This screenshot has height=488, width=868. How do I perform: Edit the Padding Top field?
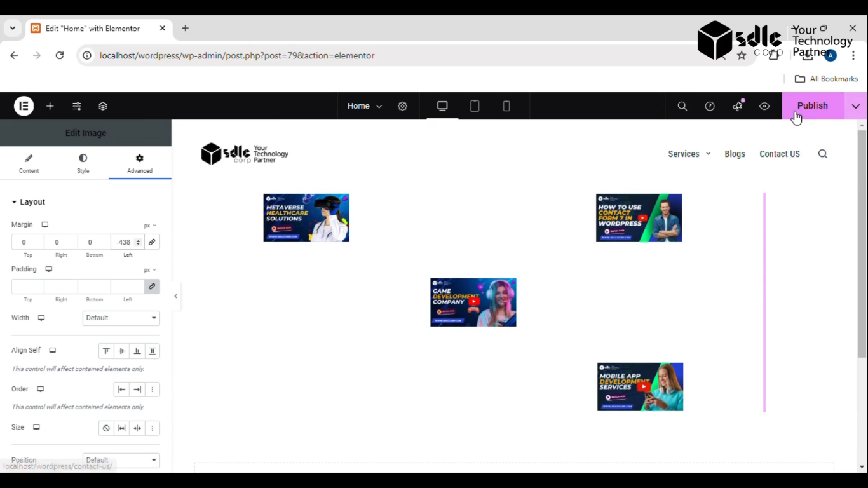pos(28,287)
